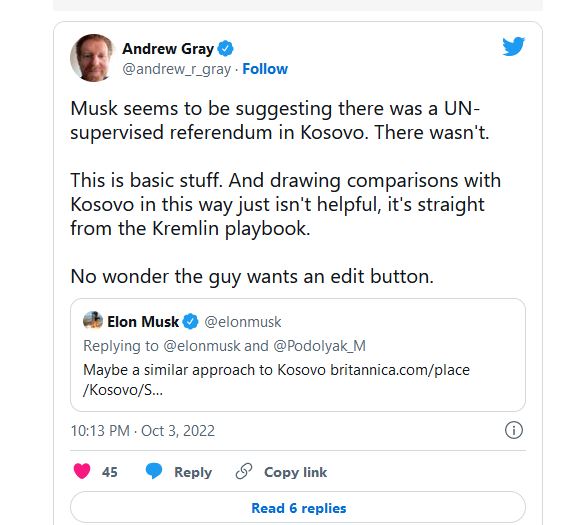Image resolution: width=579 pixels, height=525 pixels.
Task: Open the 10:13 PM Oct 3, 2022 timestamp
Action: click(x=143, y=431)
